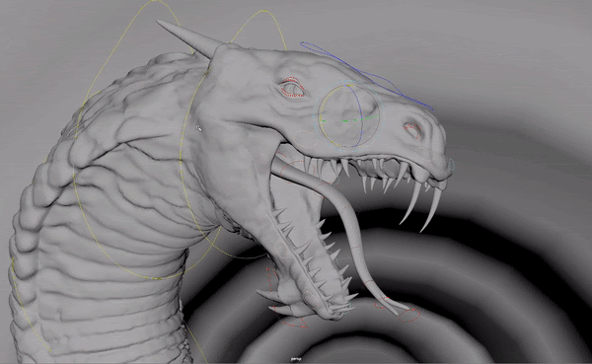This screenshot has width=592, height=364.
Task: Select the red dotted control in the nostril
Action: [413, 130]
